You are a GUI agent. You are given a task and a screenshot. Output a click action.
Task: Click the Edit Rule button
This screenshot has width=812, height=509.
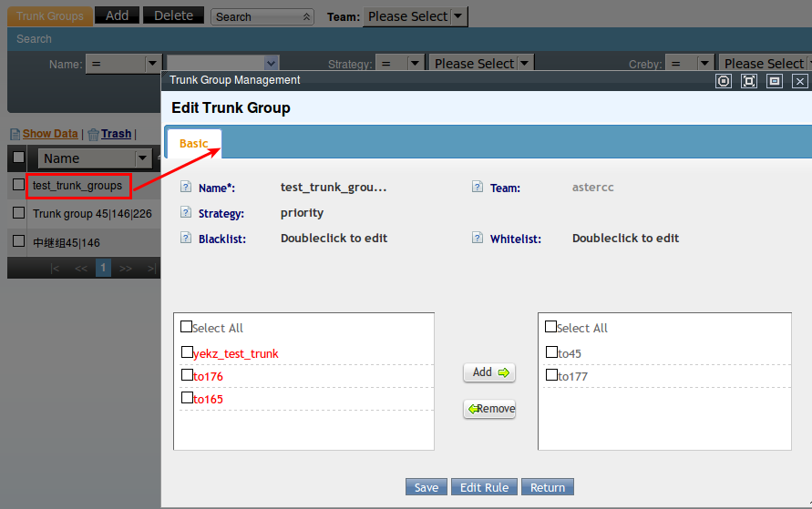click(x=484, y=487)
